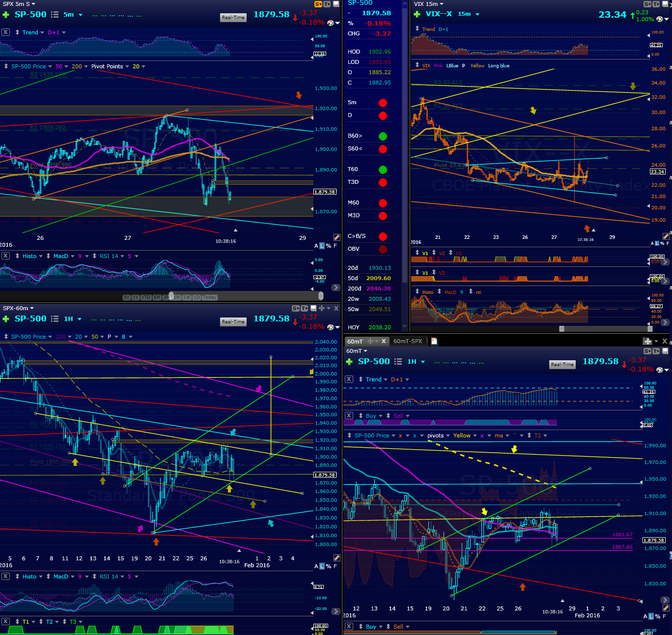
Task: Remove upper Buy Sell pane in 60mT chart
Action: [x=349, y=415]
